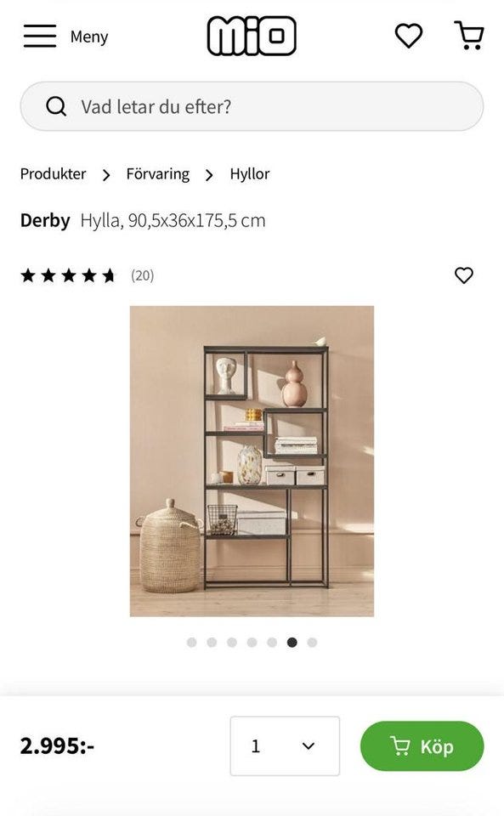The height and width of the screenshot is (816, 504).
Task: Click the Mio logo
Action: [252, 36]
